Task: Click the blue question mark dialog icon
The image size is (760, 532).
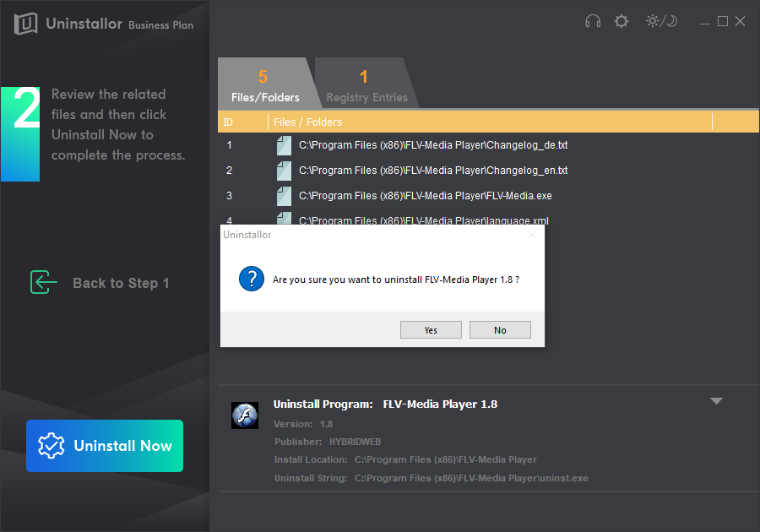Action: pyautogui.click(x=252, y=279)
